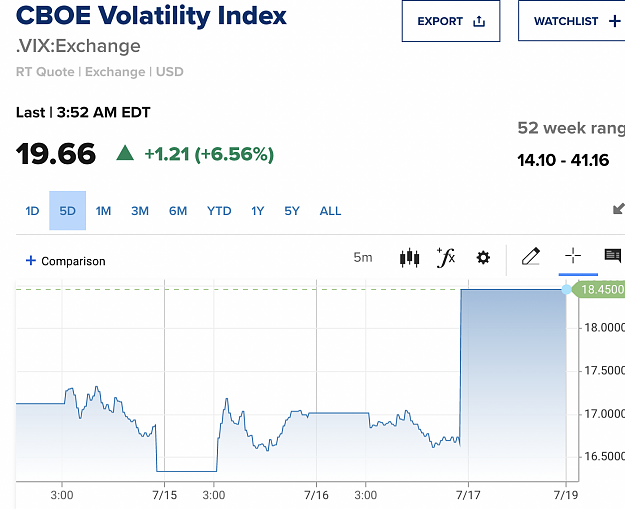Viewport: 625px width, 509px height.
Task: Switch to the 1D range tab
Action: point(32,211)
